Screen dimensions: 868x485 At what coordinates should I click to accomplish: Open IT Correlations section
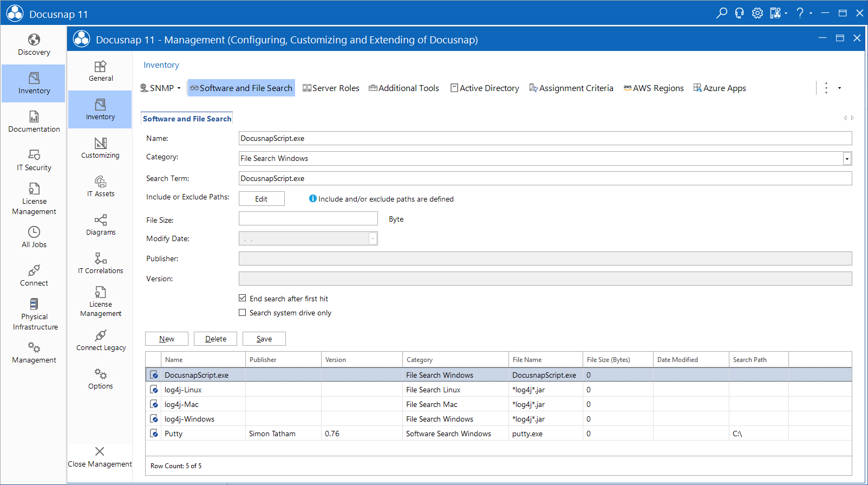100,263
